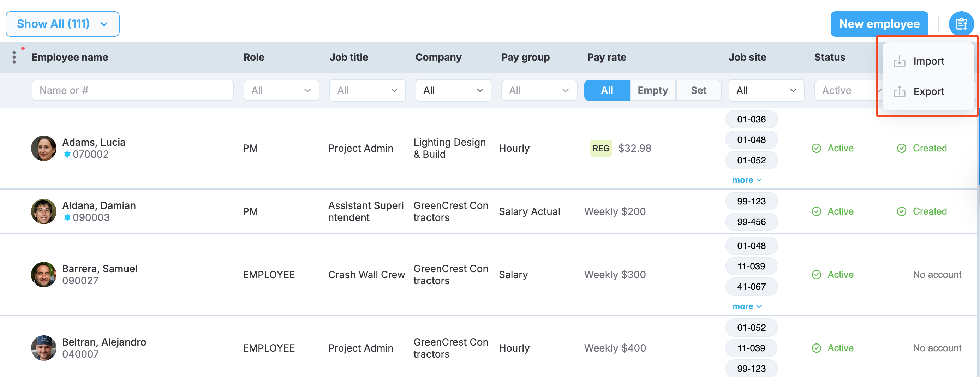Image resolution: width=980 pixels, height=377 pixels.
Task: Click the Job title column header
Action: coord(348,57)
